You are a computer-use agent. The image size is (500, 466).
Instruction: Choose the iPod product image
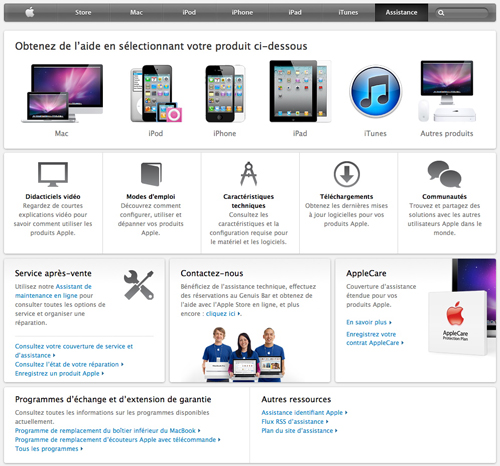point(156,93)
